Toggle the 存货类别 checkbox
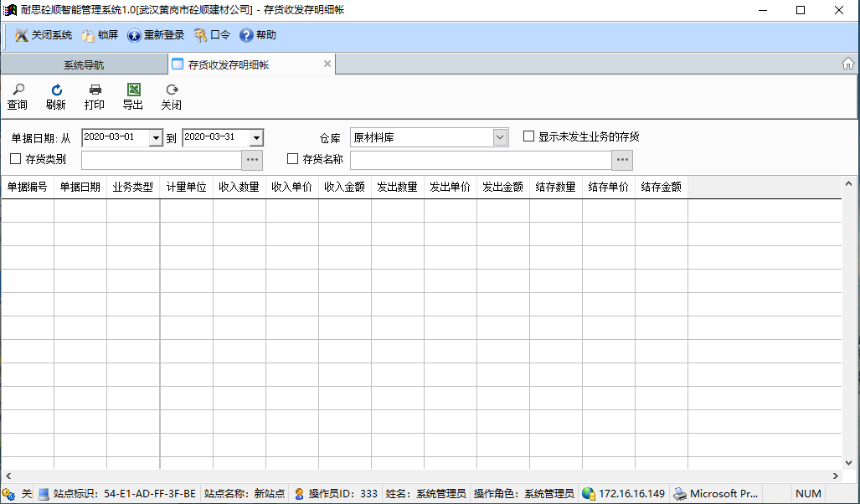 tap(15, 159)
